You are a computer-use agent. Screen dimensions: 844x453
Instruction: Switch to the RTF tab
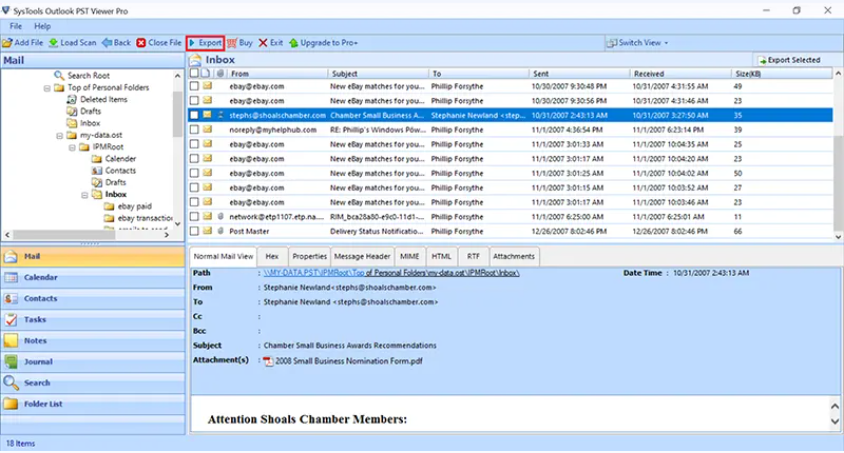473,257
